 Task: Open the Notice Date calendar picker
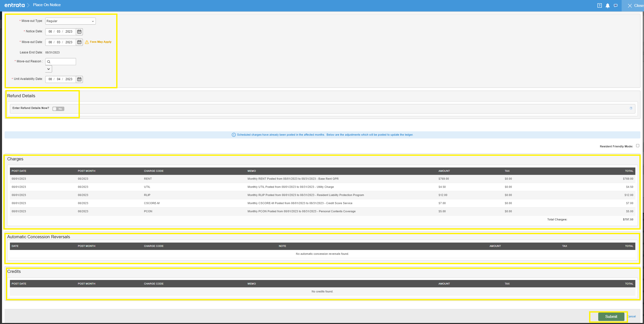pyautogui.click(x=79, y=32)
